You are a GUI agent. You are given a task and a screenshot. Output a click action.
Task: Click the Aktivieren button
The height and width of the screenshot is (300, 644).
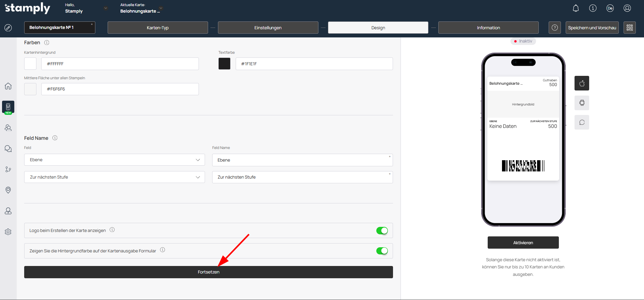tap(523, 243)
